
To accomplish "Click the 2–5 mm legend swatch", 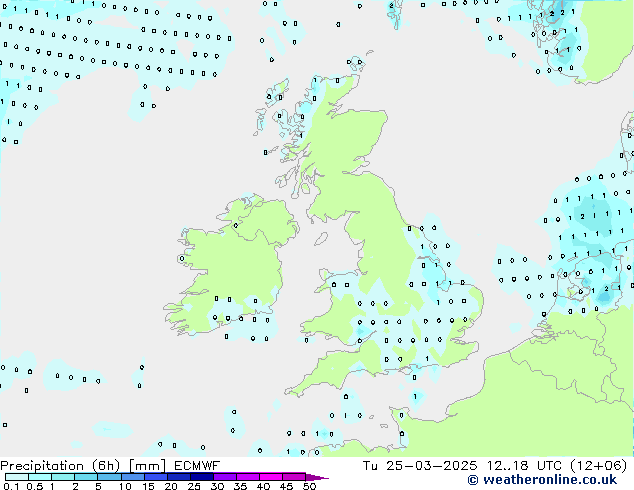I will tap(86, 477).
